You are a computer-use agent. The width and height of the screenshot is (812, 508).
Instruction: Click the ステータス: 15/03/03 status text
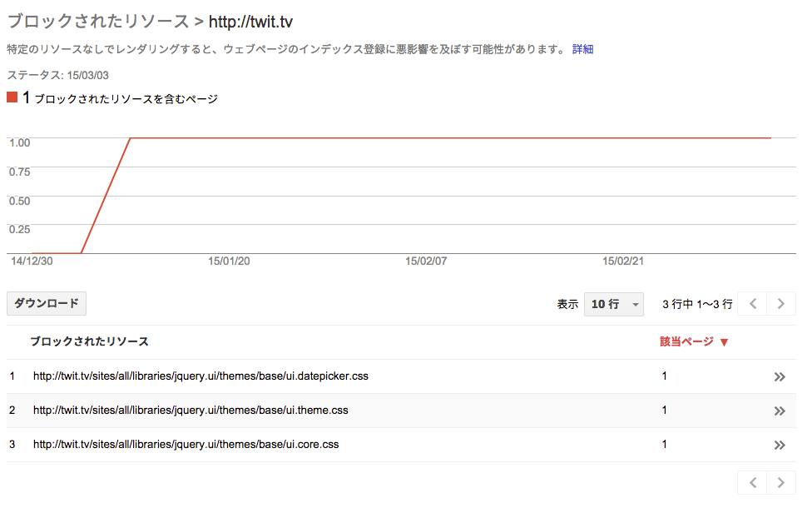coord(58,75)
